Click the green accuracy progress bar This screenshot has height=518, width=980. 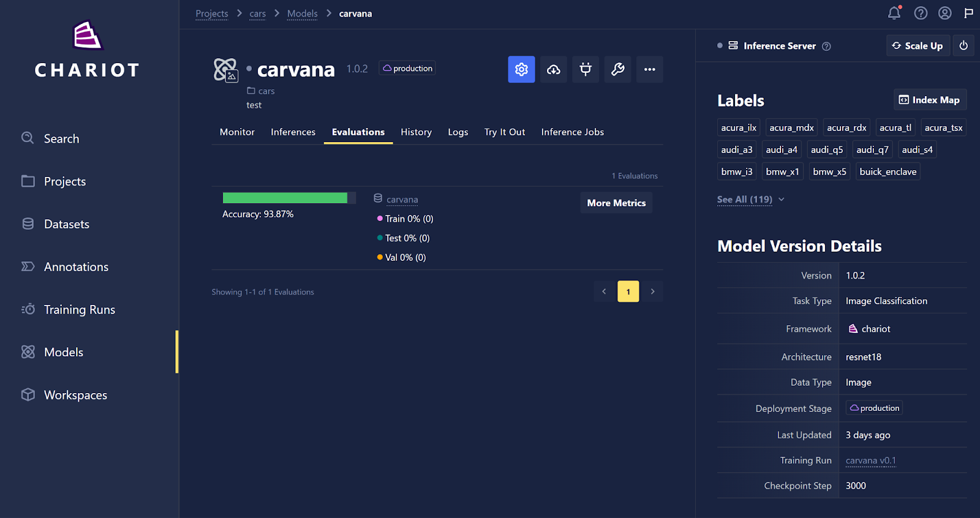(285, 198)
